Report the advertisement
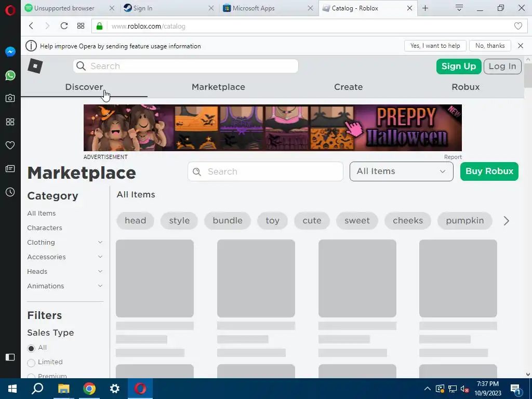 (x=453, y=157)
